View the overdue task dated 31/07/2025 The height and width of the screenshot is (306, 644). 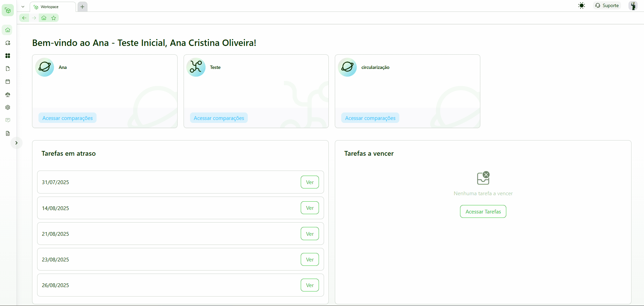coord(310,182)
